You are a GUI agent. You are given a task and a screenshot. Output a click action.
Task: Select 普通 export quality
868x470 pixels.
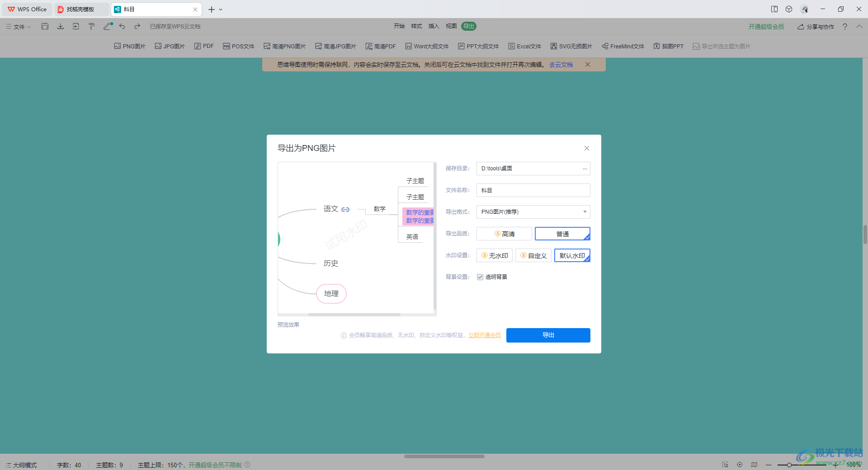tap(562, 234)
